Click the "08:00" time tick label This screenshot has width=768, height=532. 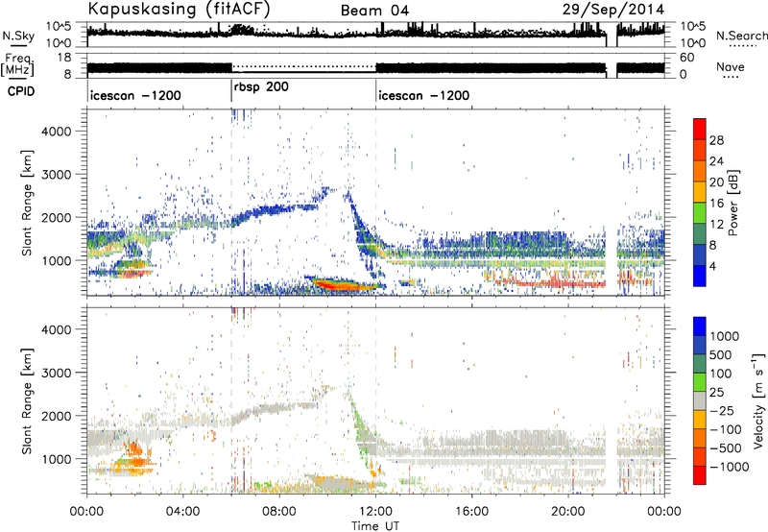click(x=279, y=512)
